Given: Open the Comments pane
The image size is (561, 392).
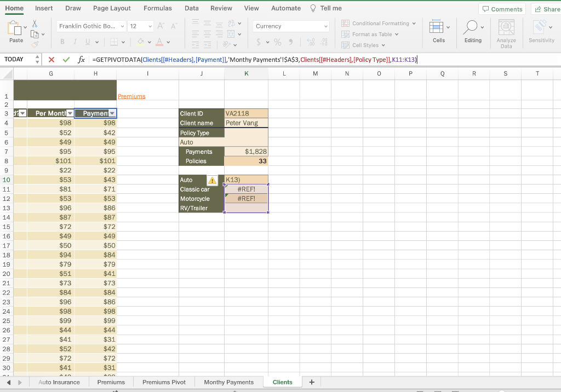Looking at the screenshot, I should (x=502, y=9).
